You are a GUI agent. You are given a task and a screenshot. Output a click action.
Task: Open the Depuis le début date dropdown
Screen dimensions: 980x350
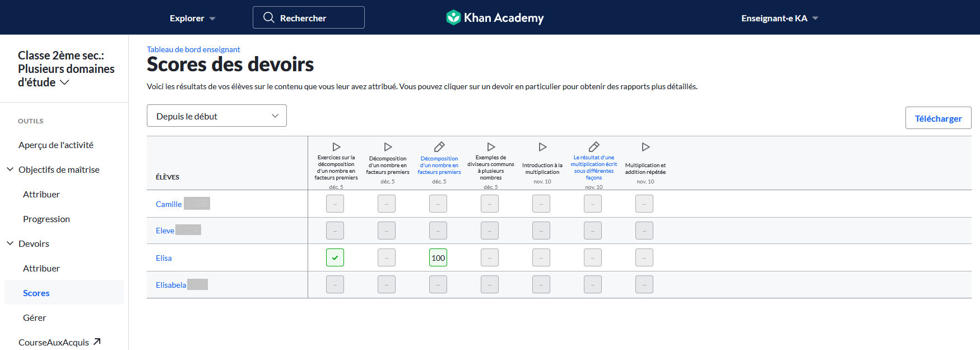pyautogui.click(x=217, y=116)
